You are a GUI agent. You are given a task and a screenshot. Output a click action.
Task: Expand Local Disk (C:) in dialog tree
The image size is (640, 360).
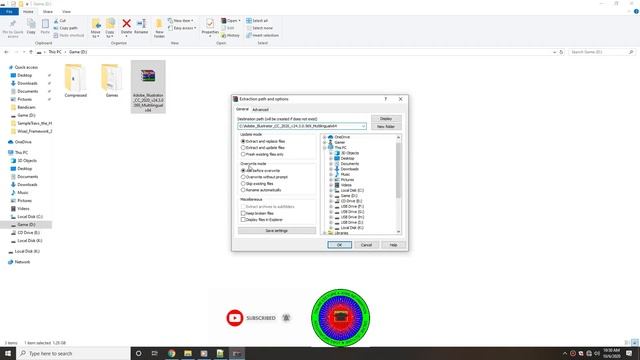pyautogui.click(x=331, y=191)
